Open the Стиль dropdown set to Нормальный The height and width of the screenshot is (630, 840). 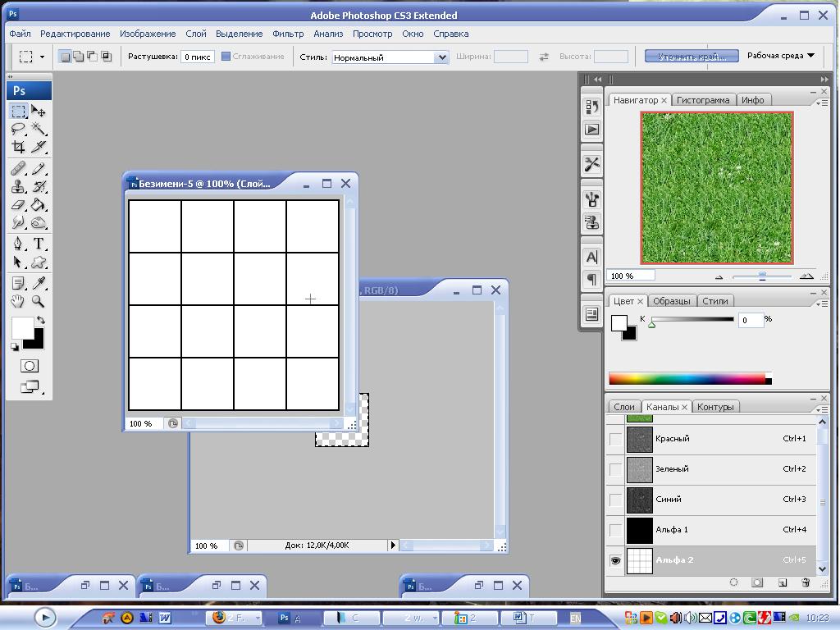pos(390,57)
